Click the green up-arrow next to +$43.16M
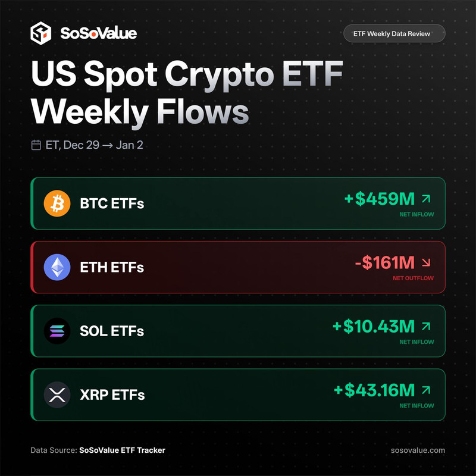This screenshot has height=476, width=476. tap(426, 390)
